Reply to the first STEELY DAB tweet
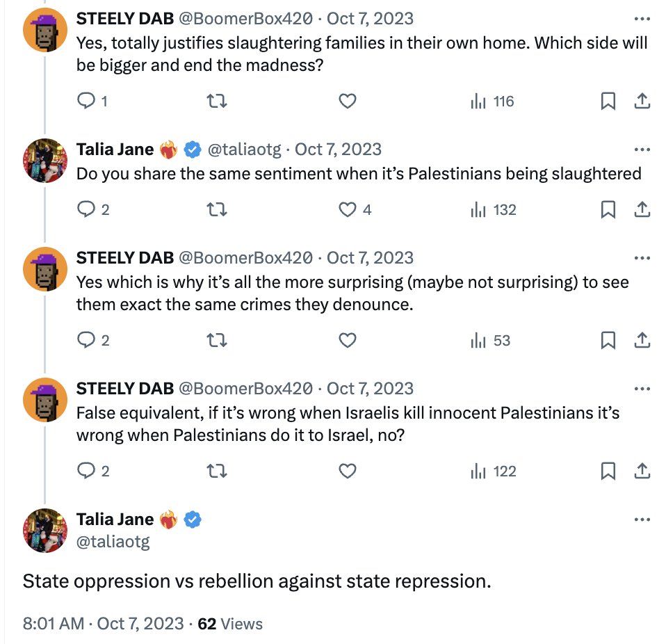The image size is (666, 644). 85,102
